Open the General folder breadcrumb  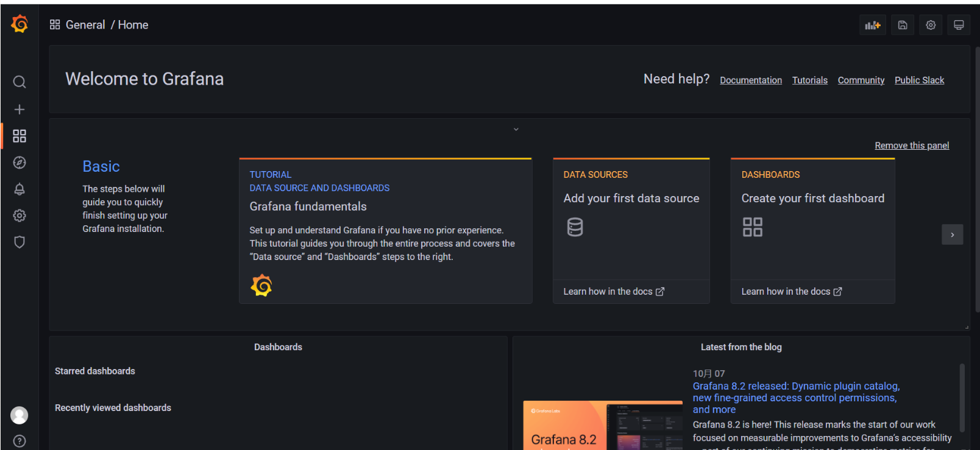[85, 25]
